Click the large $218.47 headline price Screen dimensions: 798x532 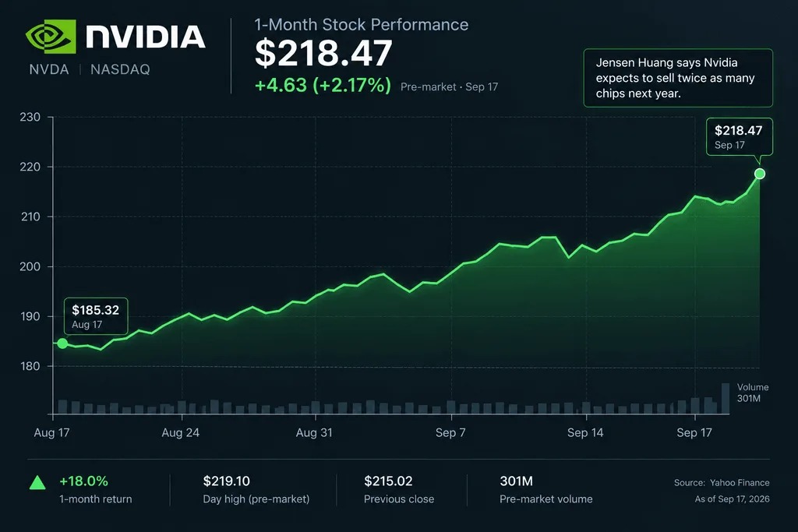323,53
